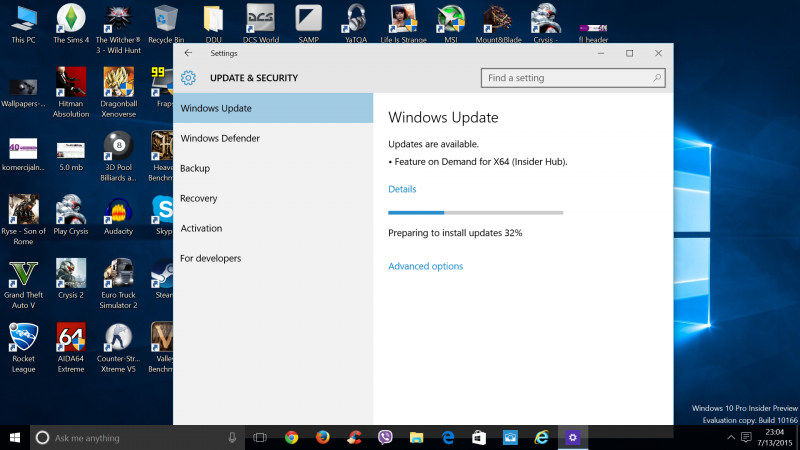Viewport: 800px width, 450px height.
Task: Click Cortana 'Ask me anything' search box
Action: [x=137, y=438]
